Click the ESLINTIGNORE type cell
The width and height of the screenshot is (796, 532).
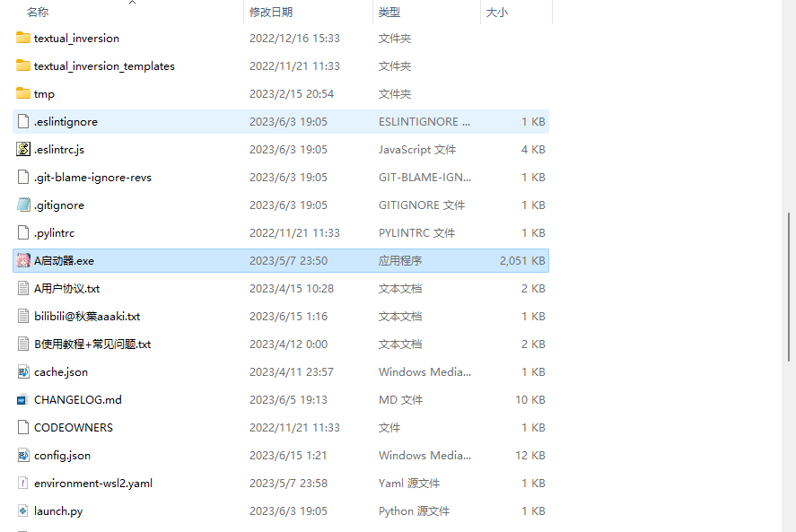(424, 122)
